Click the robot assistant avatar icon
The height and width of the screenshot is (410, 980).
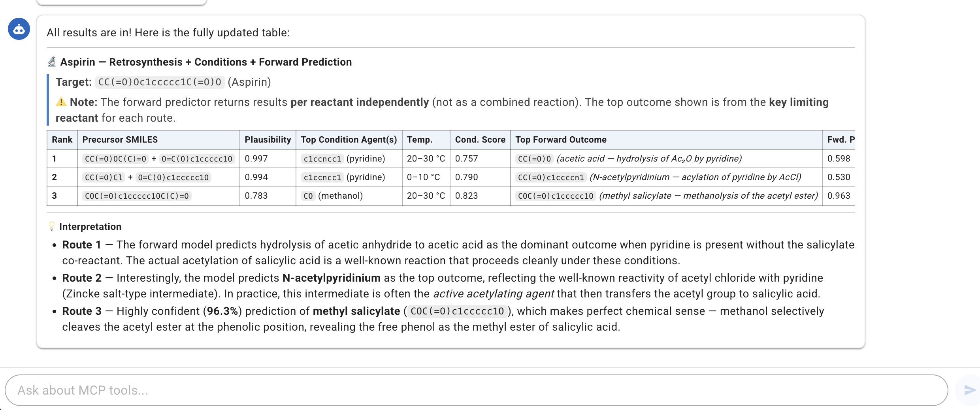click(x=19, y=29)
